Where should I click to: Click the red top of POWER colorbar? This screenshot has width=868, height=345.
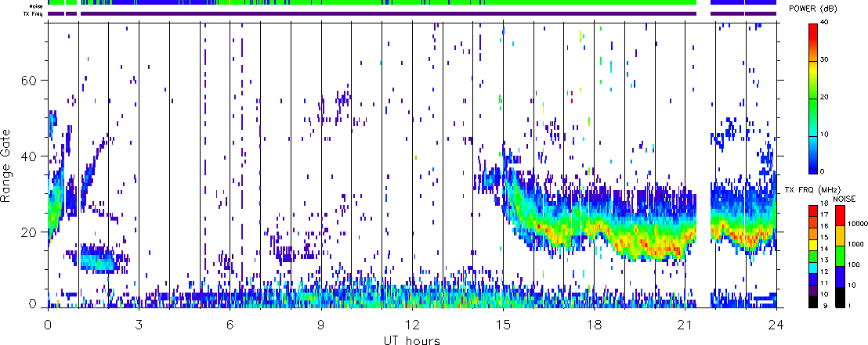(813, 33)
